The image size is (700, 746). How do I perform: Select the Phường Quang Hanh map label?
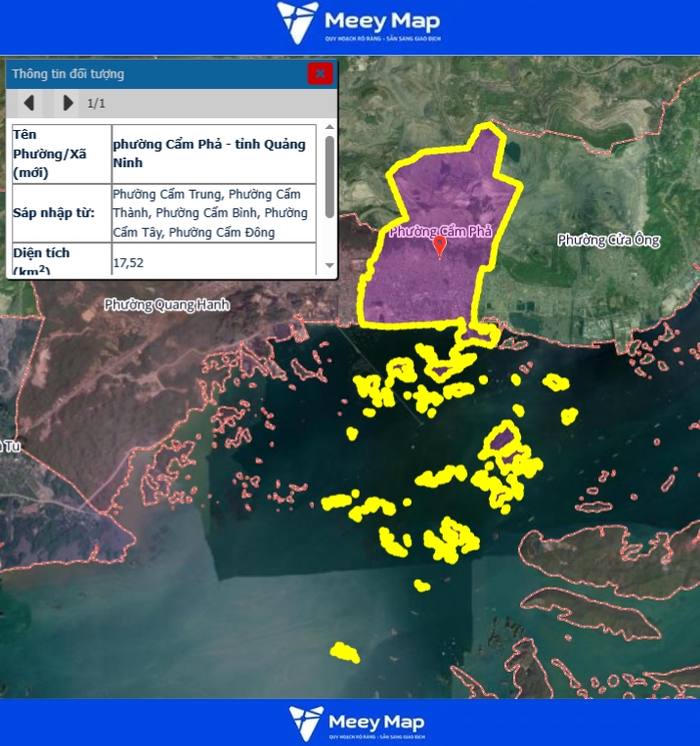(x=167, y=304)
